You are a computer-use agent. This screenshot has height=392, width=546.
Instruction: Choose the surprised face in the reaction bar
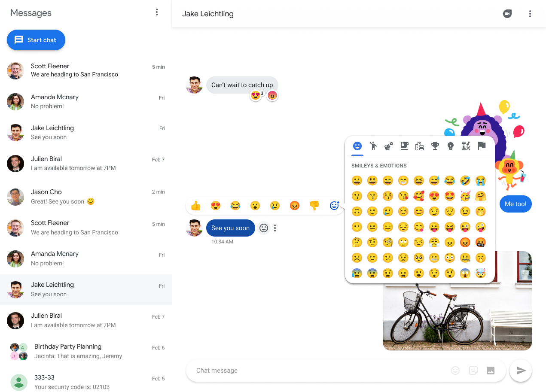pos(255,206)
